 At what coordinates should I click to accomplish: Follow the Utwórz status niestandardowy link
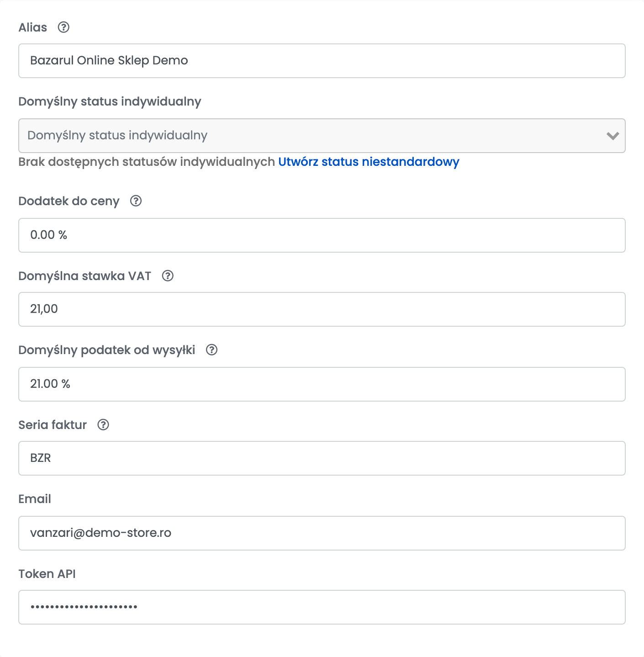[x=369, y=162]
